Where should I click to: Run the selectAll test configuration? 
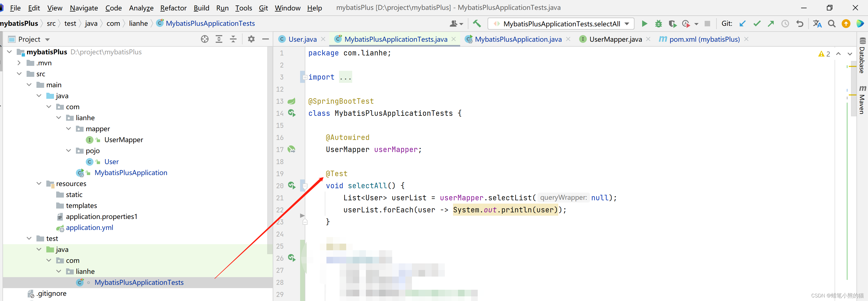644,24
